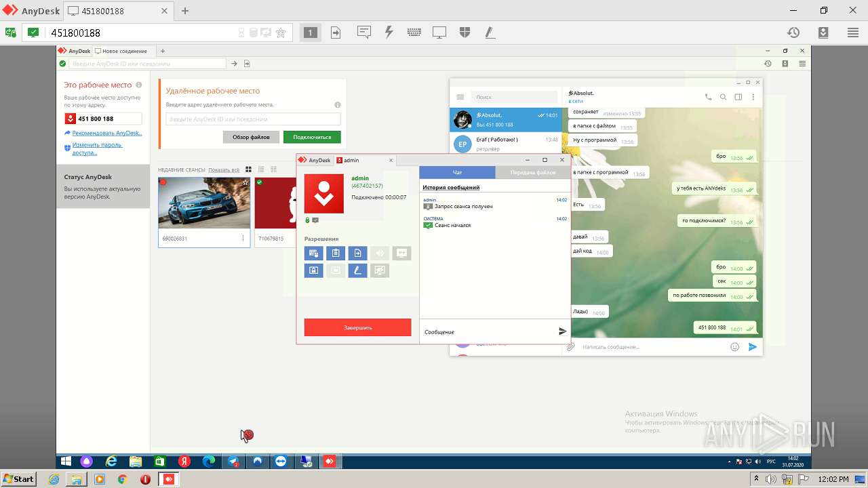Open the display settings monitor icon

point(439,32)
